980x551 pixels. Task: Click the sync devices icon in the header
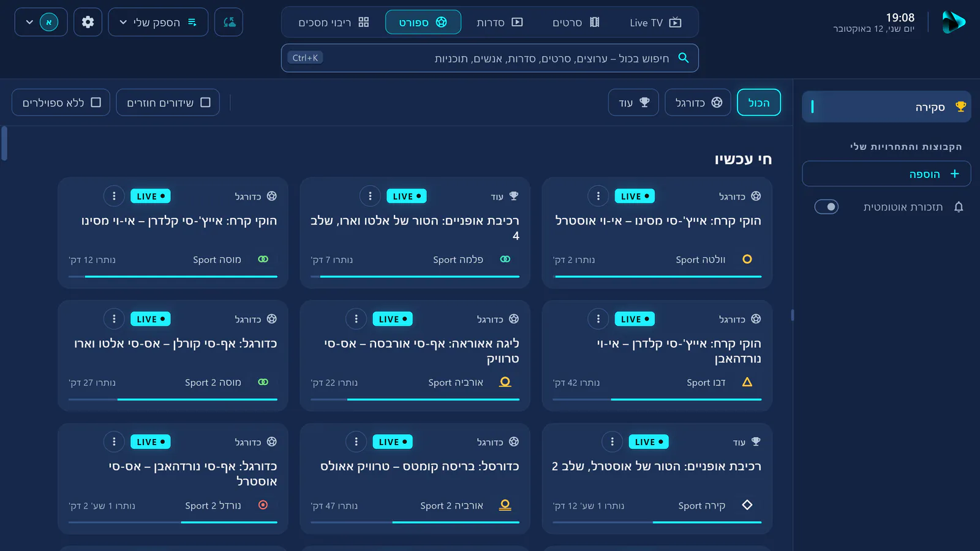click(229, 22)
